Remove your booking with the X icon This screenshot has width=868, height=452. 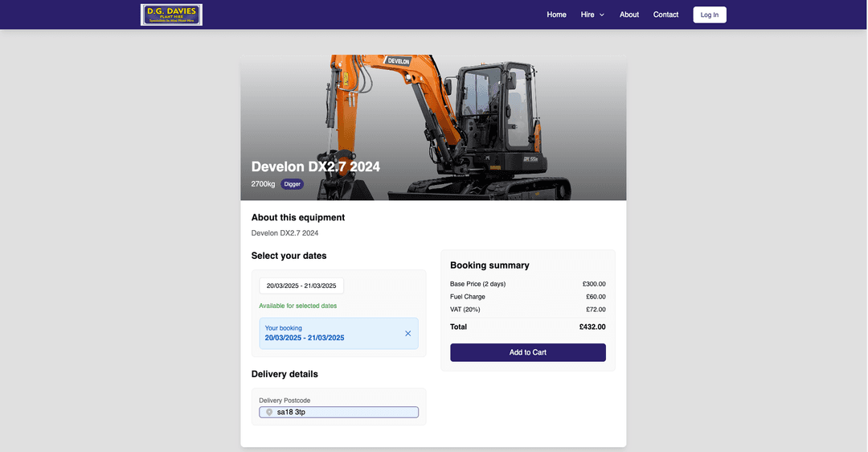[x=408, y=334]
